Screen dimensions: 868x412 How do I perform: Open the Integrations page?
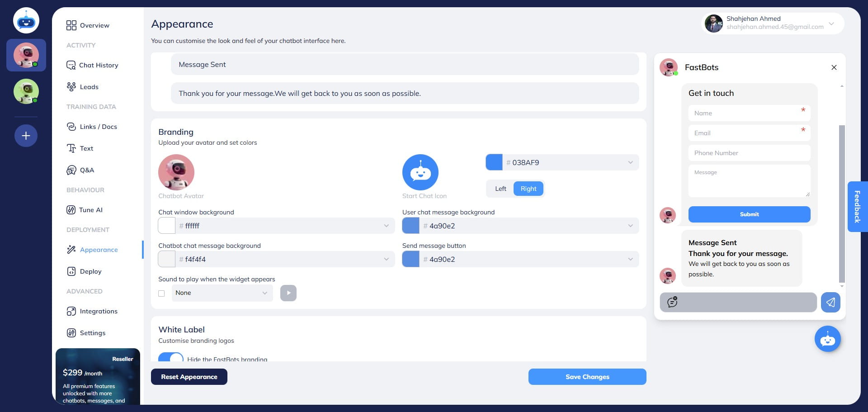(x=99, y=311)
